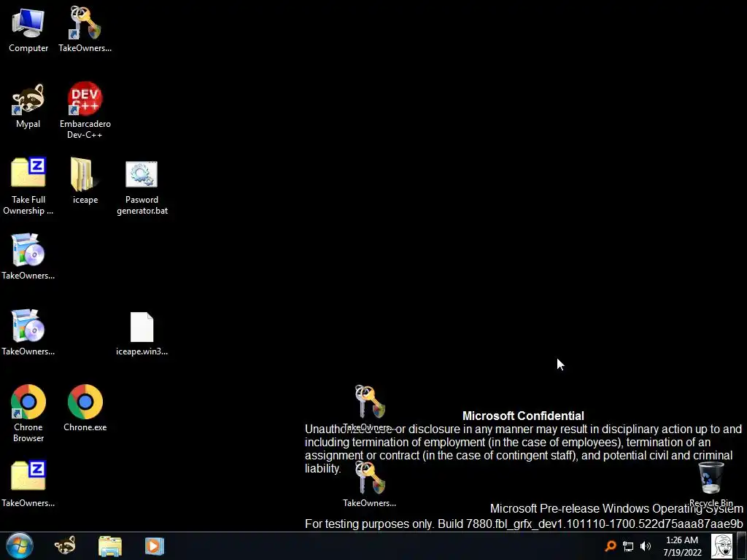Viewport: 747px width, 560px height.
Task: Select TakeOwners installer icon beside iceape.win3 file
Action: pyautogui.click(x=28, y=332)
